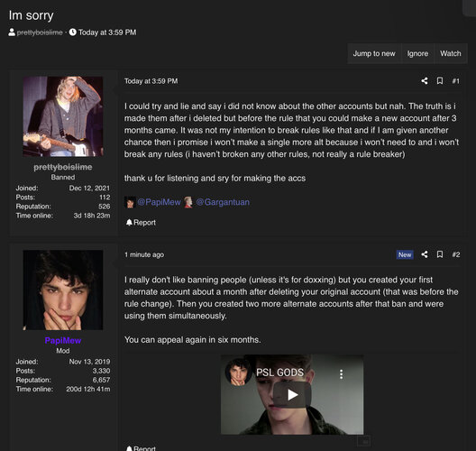The width and height of the screenshot is (476, 451).
Task: Ignore this thread
Action: click(417, 53)
